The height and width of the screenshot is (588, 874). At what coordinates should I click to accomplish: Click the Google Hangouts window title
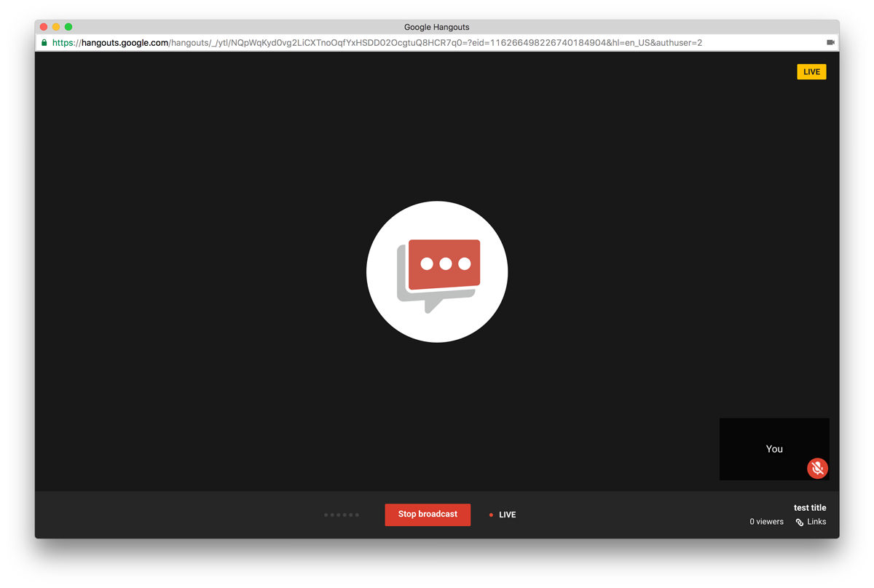(x=437, y=27)
